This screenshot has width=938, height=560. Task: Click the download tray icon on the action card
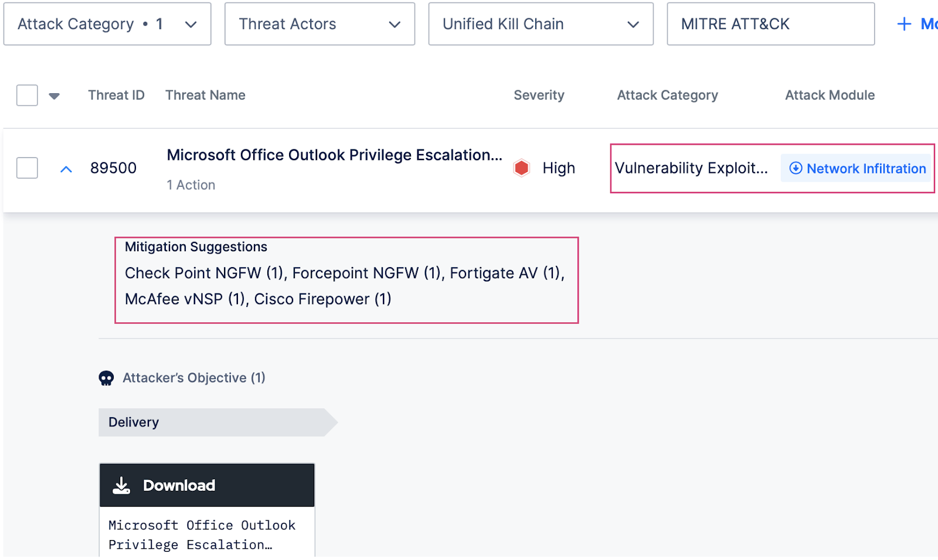coord(121,486)
